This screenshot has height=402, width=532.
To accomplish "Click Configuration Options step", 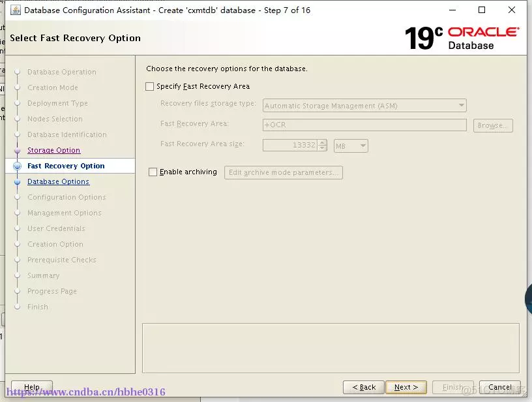I will tap(66, 197).
